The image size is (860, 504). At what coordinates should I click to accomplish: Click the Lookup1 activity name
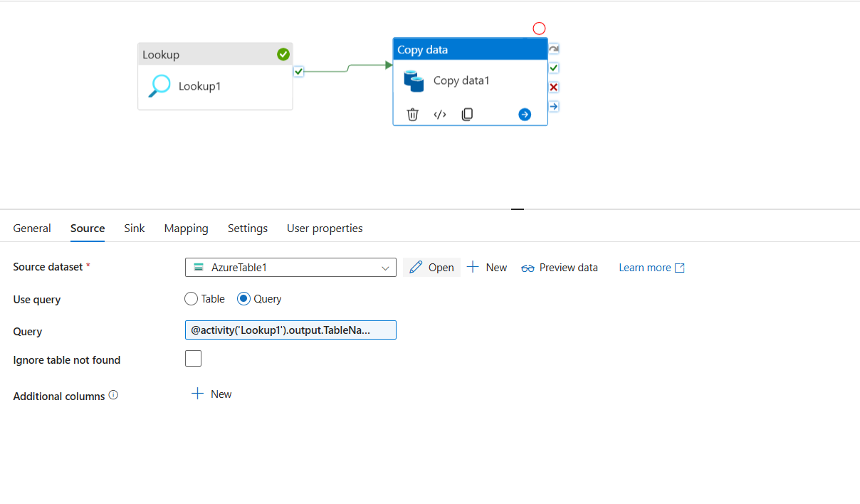[x=200, y=86]
